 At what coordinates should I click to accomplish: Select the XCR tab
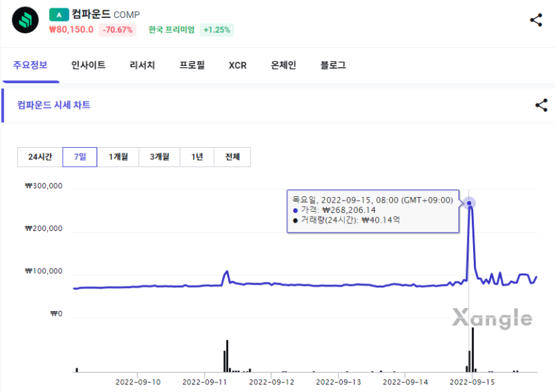pos(237,65)
